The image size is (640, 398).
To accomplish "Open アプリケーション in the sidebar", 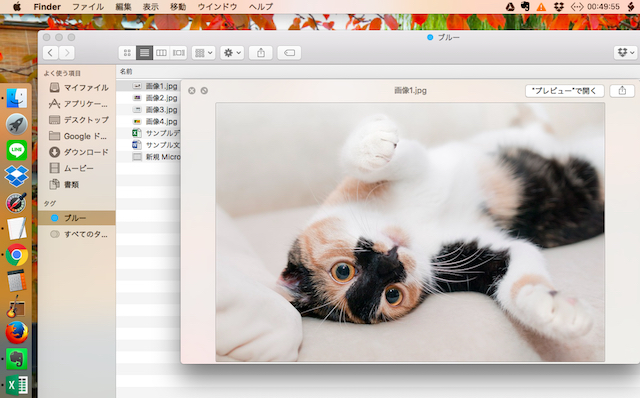I will pyautogui.click(x=78, y=104).
